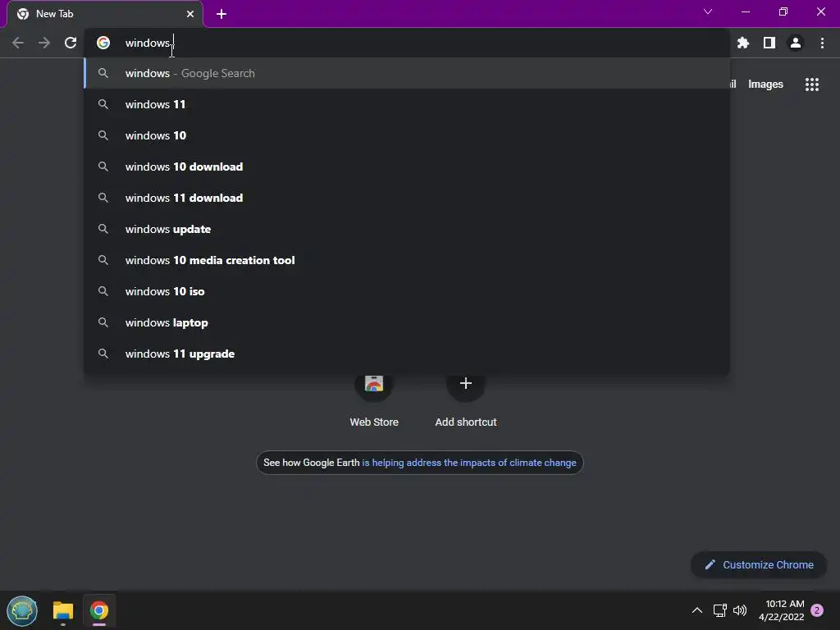Open the Start menu orb in taskbar

point(22,610)
